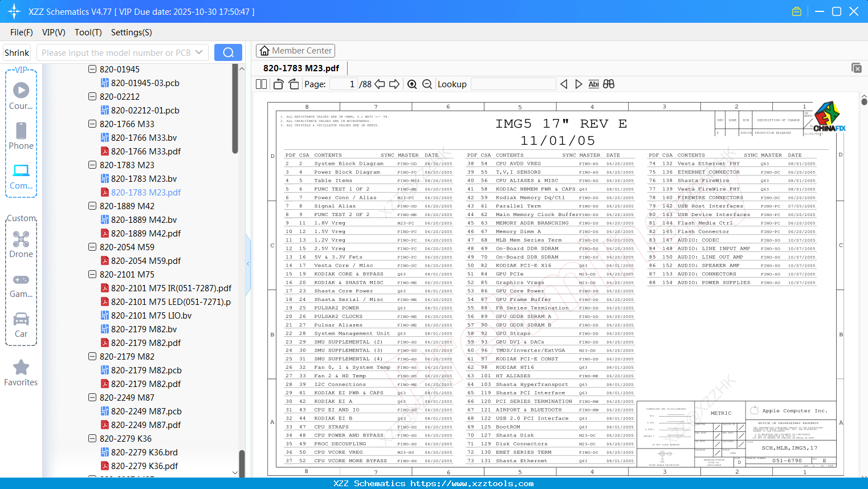Open the Settings(S) menu
The width and height of the screenshot is (868, 489).
(x=132, y=32)
